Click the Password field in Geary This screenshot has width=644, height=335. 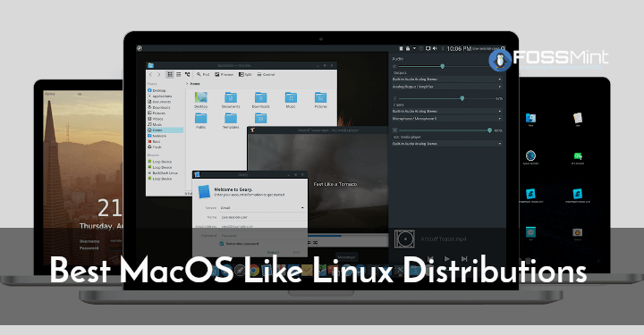tap(262, 236)
